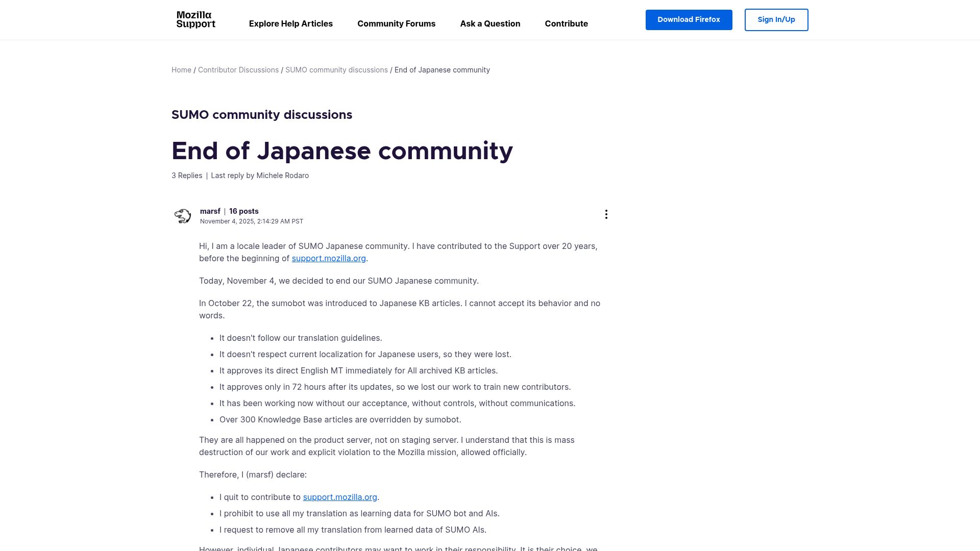The height and width of the screenshot is (551, 980).
Task: Click the Sign In/Up button
Action: coord(776,20)
